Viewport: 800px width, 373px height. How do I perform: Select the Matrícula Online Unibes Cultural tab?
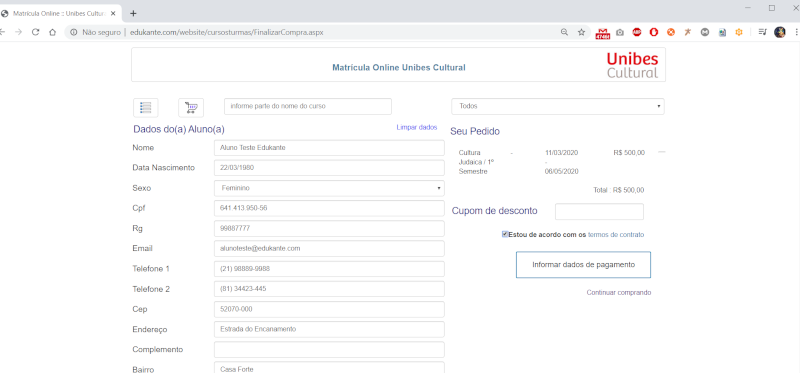60,13
